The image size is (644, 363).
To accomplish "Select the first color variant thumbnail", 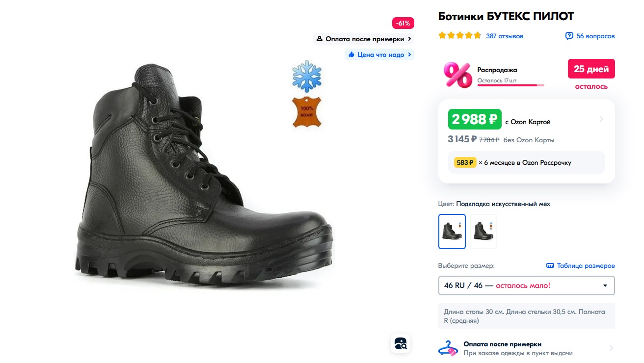I will click(452, 232).
